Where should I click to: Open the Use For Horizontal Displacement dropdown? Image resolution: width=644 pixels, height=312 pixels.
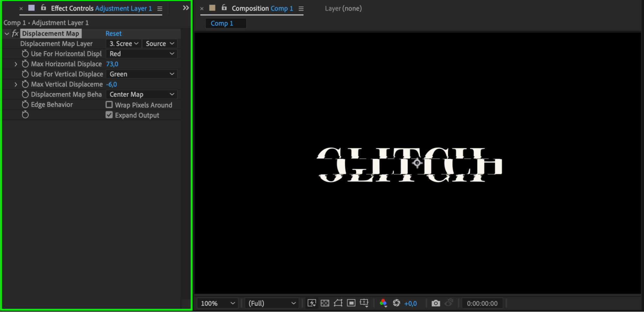tap(142, 54)
